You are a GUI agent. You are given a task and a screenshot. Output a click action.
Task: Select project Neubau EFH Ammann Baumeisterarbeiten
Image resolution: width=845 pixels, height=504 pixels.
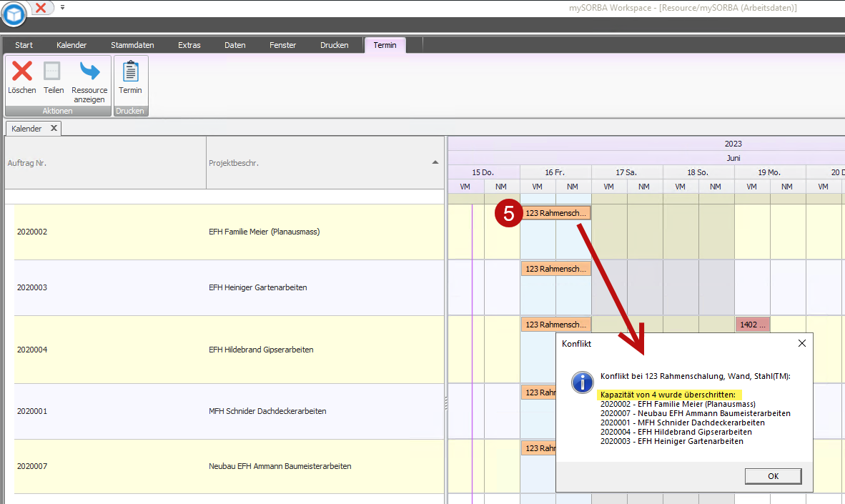[280, 466]
